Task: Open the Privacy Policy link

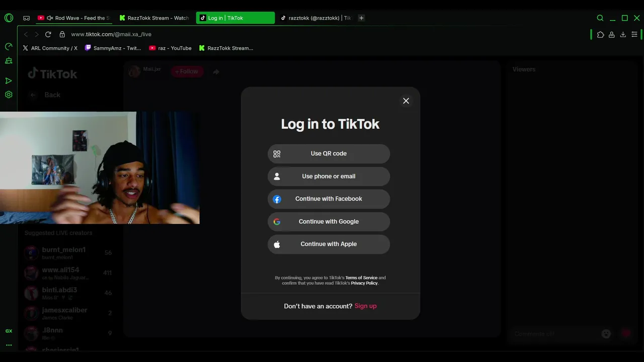Action: click(364, 283)
